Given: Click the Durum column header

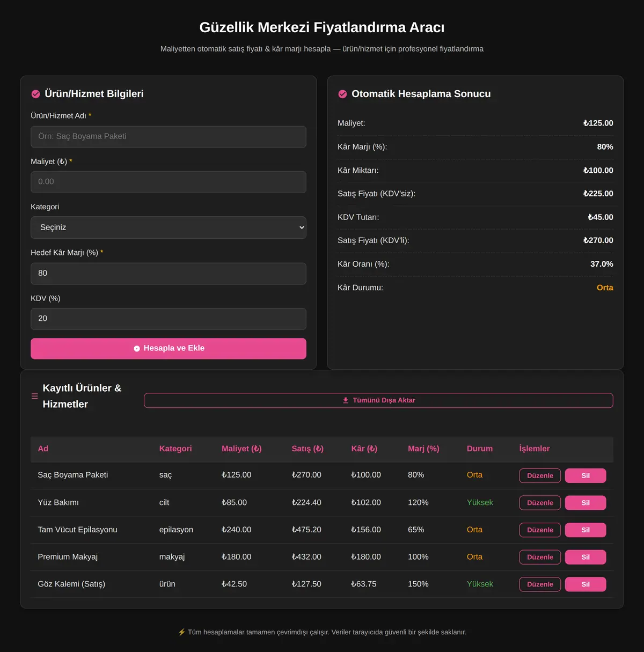Looking at the screenshot, I should (x=480, y=449).
